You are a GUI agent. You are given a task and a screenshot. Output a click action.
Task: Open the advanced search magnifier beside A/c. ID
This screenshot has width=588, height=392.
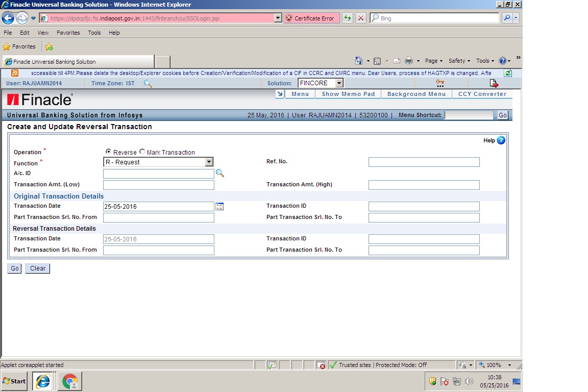(x=220, y=173)
